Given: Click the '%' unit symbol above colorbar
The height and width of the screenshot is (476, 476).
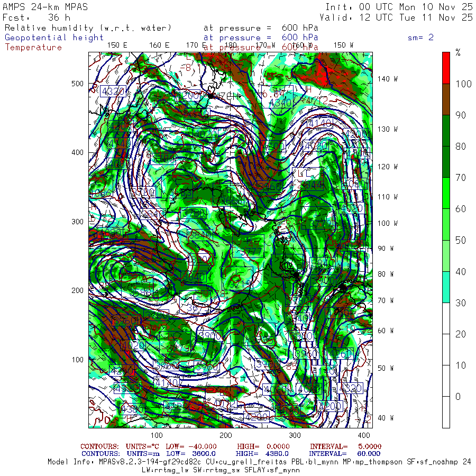Looking at the screenshot, I should [458, 53].
